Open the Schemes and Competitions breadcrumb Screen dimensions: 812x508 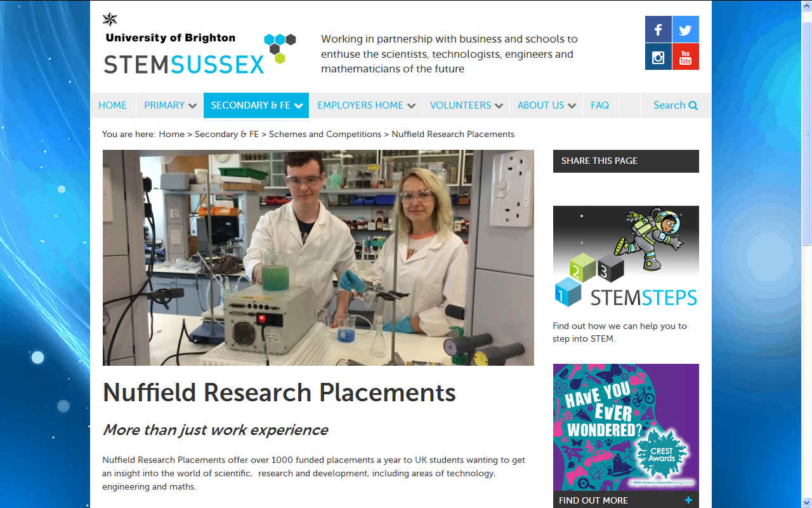pyautogui.click(x=325, y=134)
